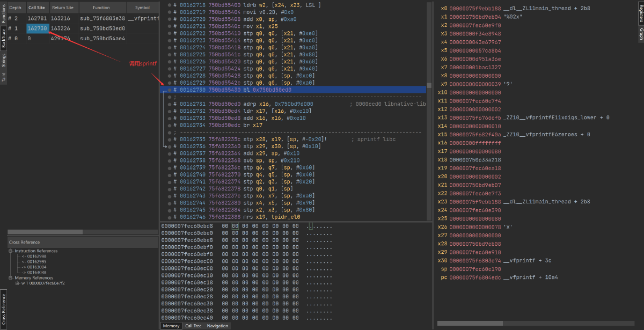Toggle breakpoint dot on line 00162730
The height and width of the screenshot is (330, 644).
(x=169, y=90)
